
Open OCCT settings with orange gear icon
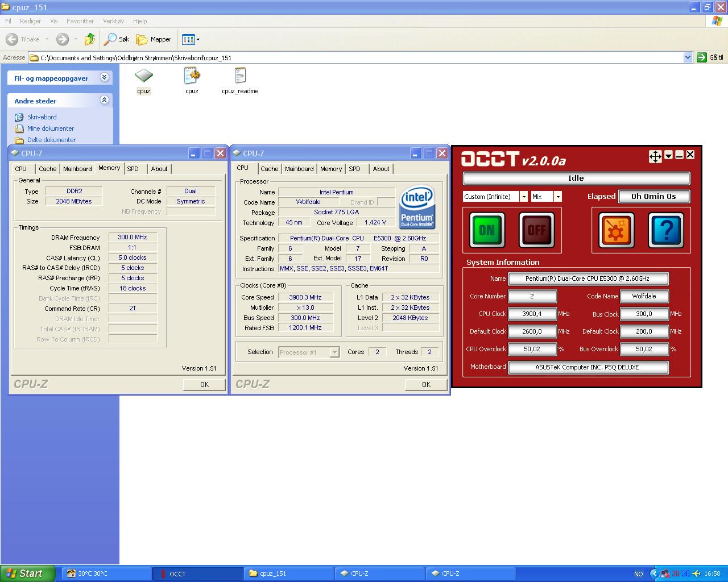coord(617,230)
